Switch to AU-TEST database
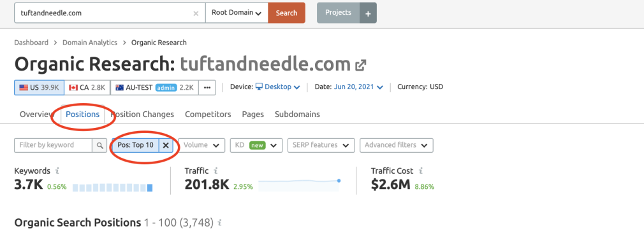This screenshot has height=231, width=644. point(154,87)
